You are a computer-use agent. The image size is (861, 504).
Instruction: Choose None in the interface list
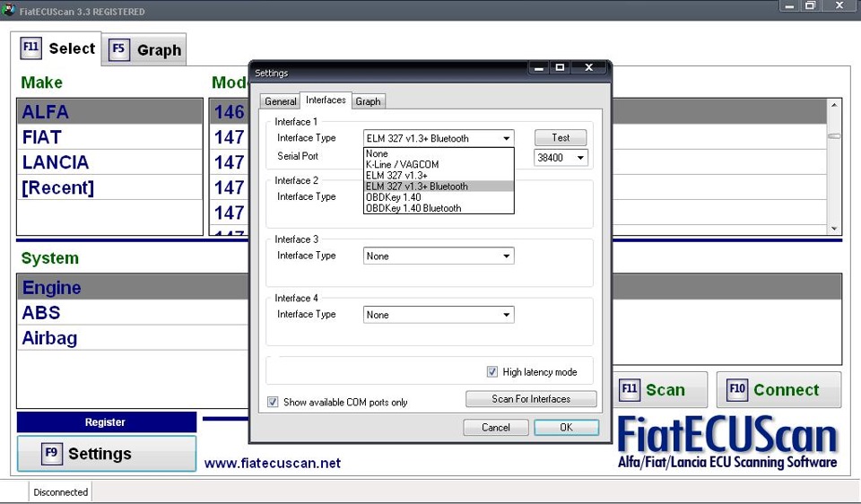click(439, 153)
